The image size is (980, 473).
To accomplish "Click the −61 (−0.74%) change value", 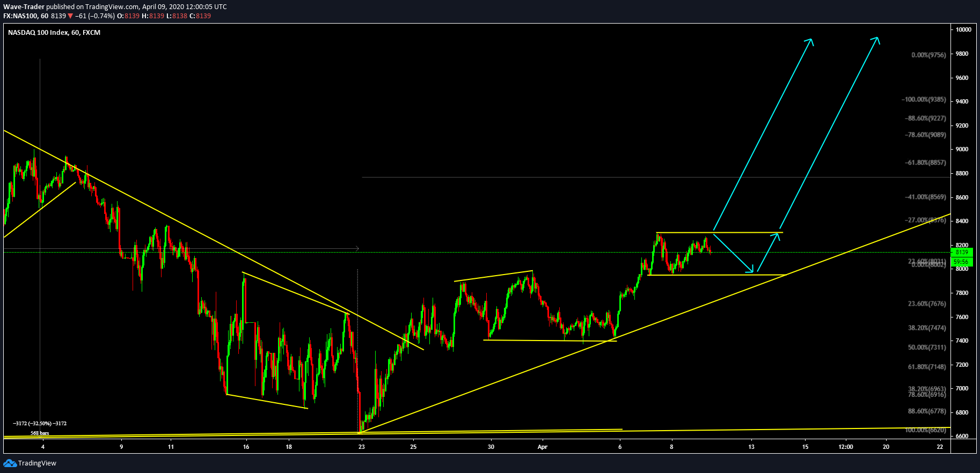I will tap(95, 16).
